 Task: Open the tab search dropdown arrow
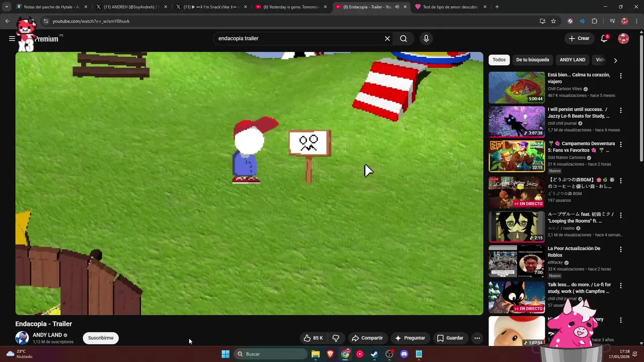7,7
